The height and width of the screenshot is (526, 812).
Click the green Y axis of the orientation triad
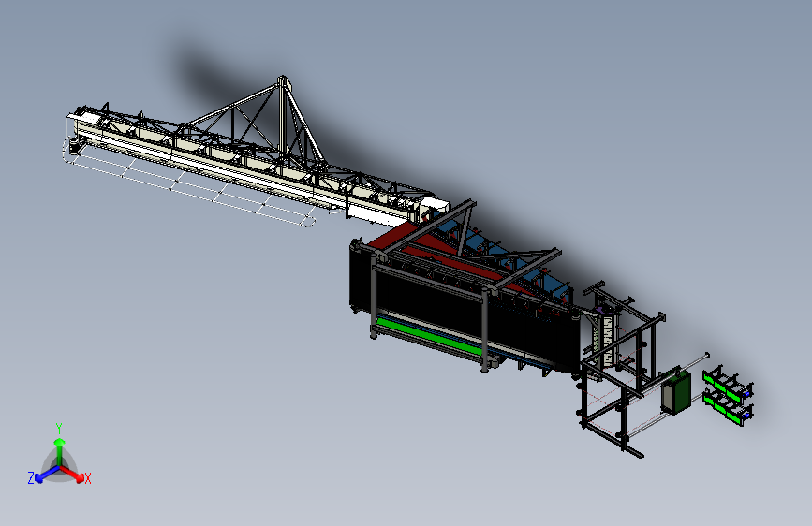click(60, 451)
